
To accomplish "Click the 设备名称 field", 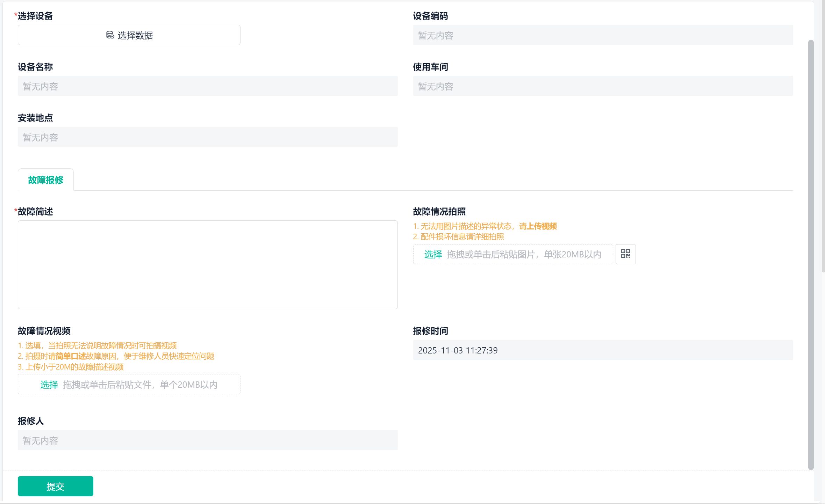I will click(x=208, y=86).
